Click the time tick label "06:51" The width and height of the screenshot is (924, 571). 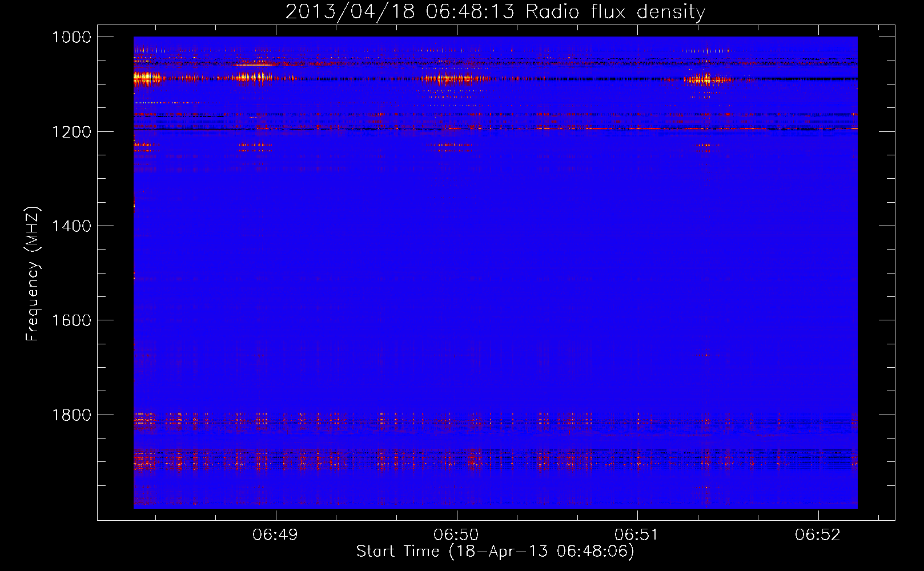pyautogui.click(x=637, y=534)
